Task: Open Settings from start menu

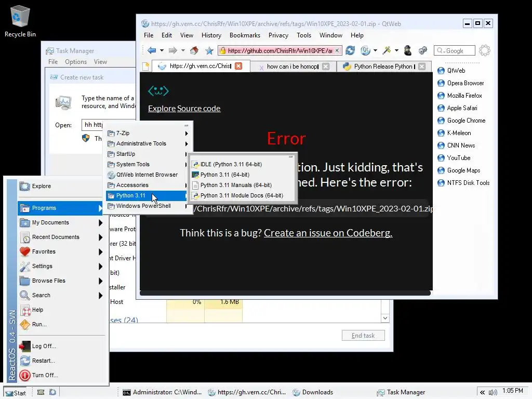Action: (61, 267)
